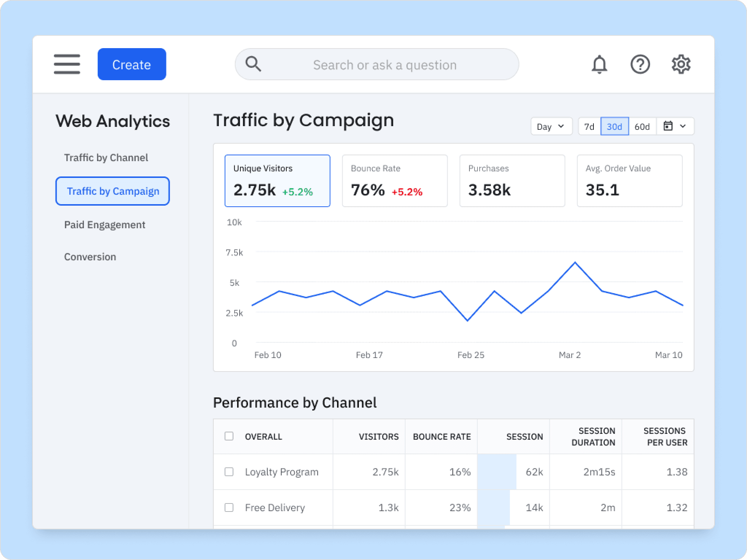Click the notifications bell icon
Viewport: 747px width, 560px height.
pos(599,65)
